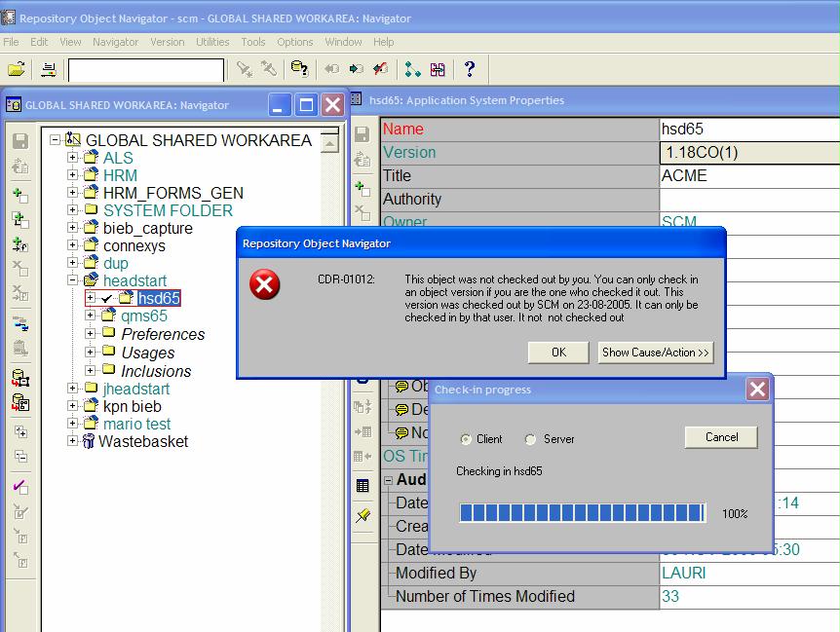Open the Navigator menu
This screenshot has height=632, width=840.
[115, 42]
